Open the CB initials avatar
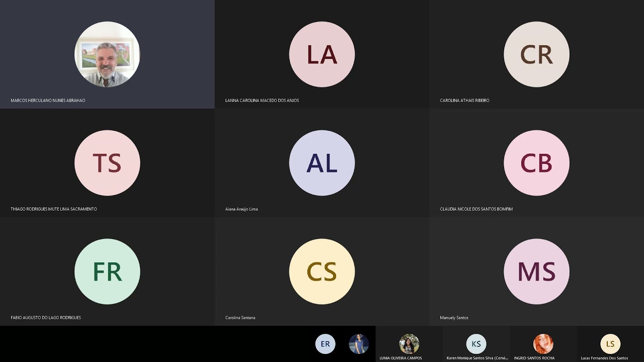 (536, 163)
